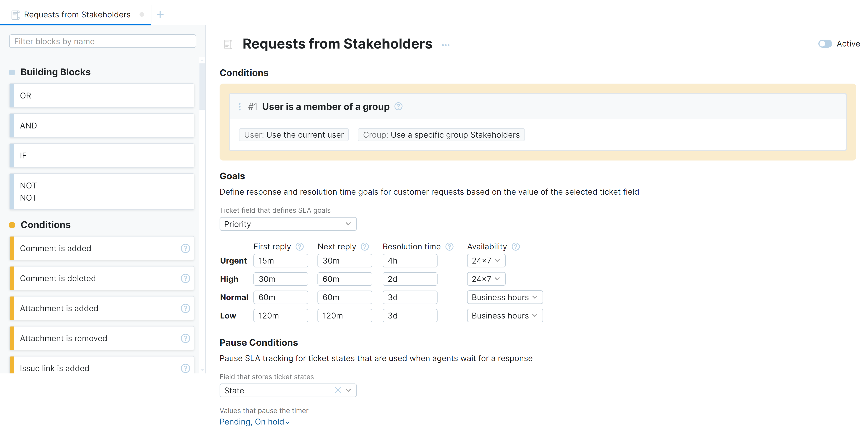Toggle the Active switch off
868x438 pixels.
pos(825,44)
